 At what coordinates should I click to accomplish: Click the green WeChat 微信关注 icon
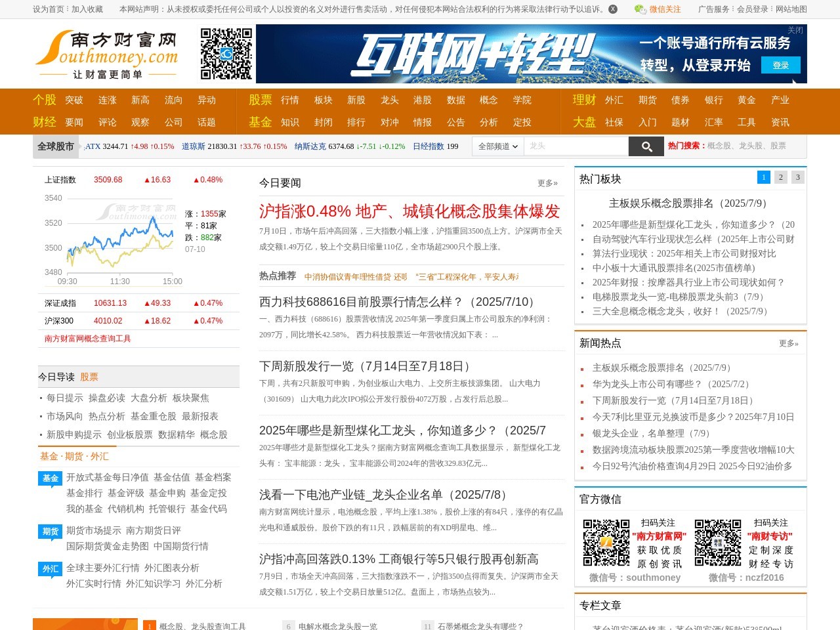click(639, 9)
